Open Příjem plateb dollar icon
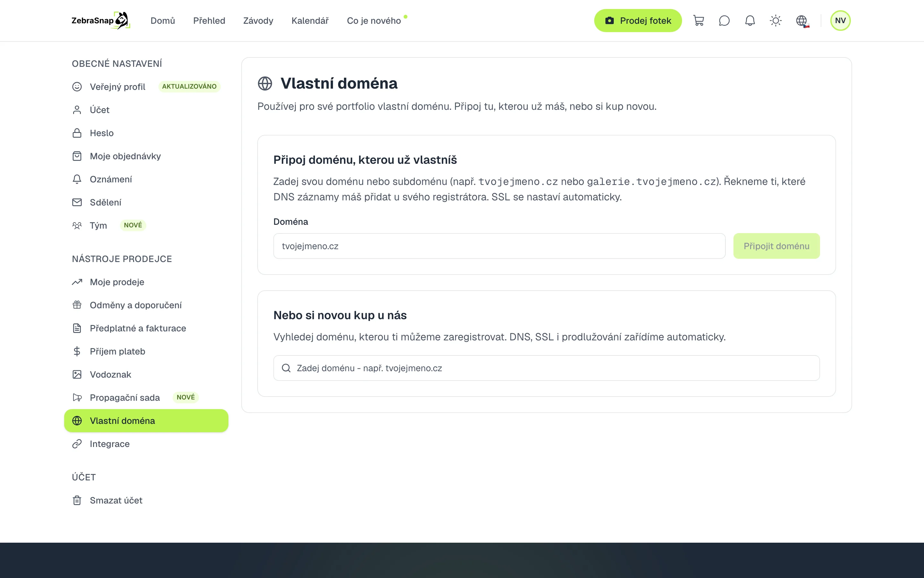 77,351
